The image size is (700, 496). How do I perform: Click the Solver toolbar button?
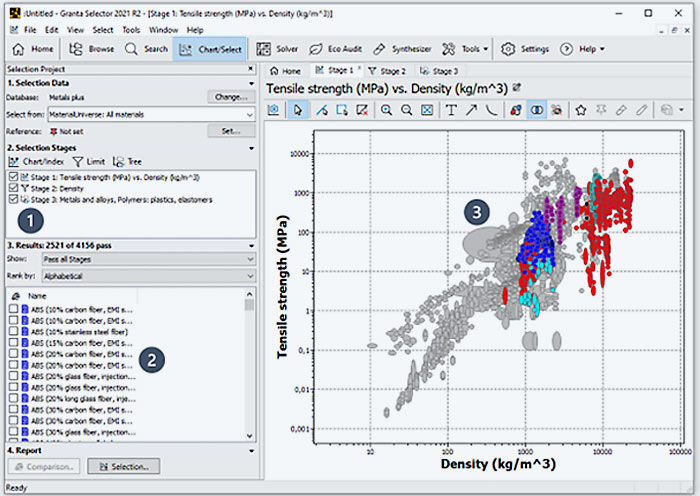(x=274, y=48)
